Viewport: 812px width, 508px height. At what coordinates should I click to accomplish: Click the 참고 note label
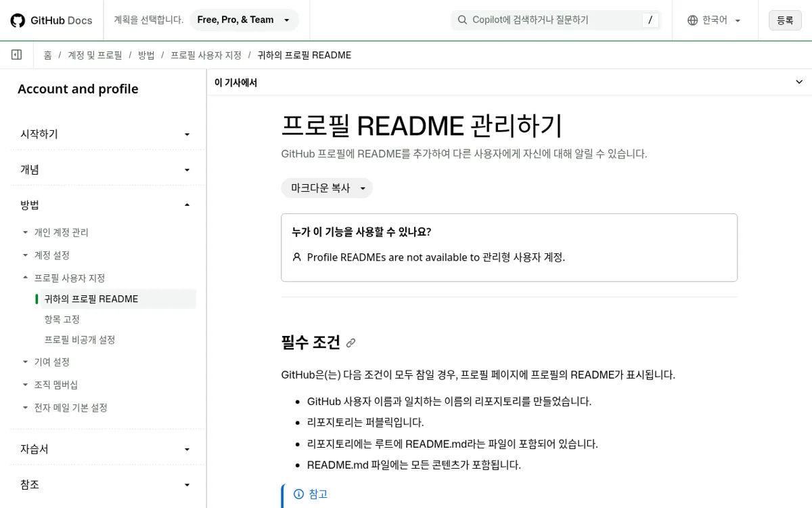(318, 494)
